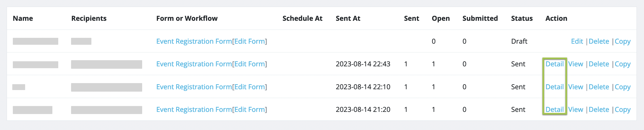Delete the invitation sent at 22:43
Screen dimensions: 644x130
coord(599,64)
